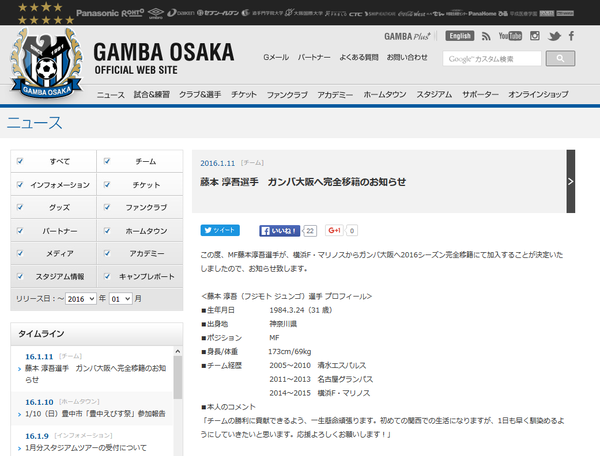Toggle the チーム filter checkbox
Image resolution: width=600 pixels, height=456 pixels.
tap(107, 161)
